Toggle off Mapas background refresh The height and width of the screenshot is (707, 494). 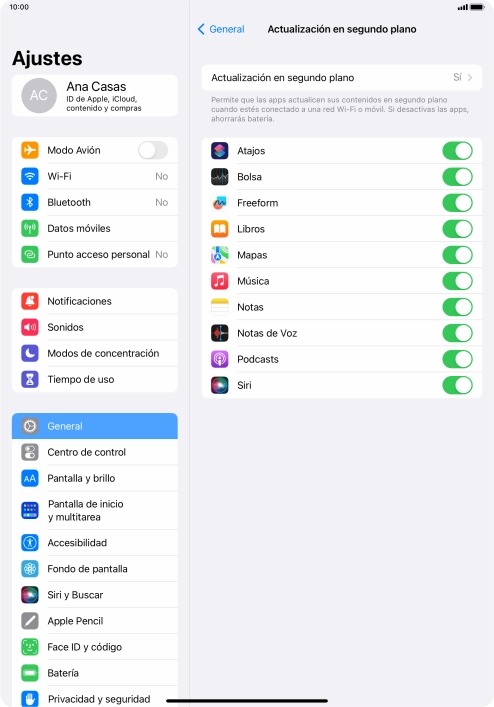[x=457, y=255]
